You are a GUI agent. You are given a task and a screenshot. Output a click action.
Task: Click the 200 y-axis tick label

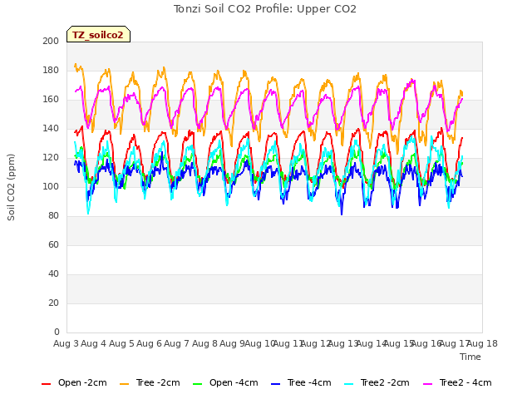pos(51,41)
